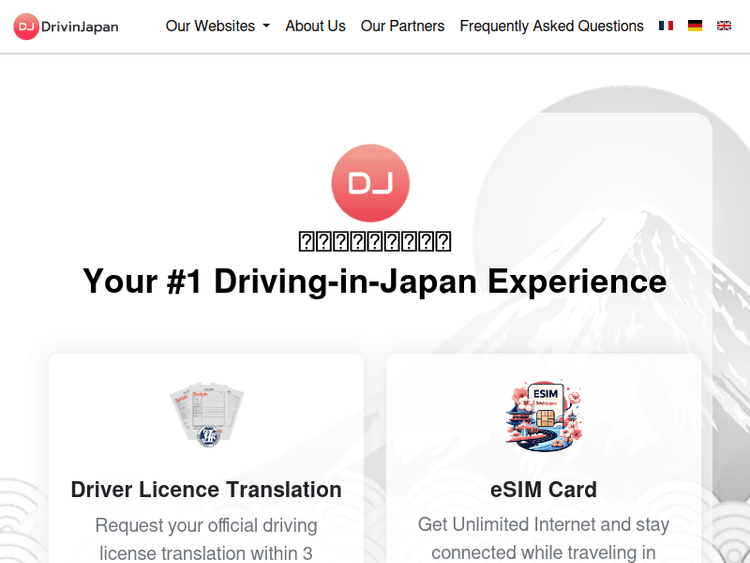Click 'Get Unlimited Internet and stay' description text

(x=543, y=525)
